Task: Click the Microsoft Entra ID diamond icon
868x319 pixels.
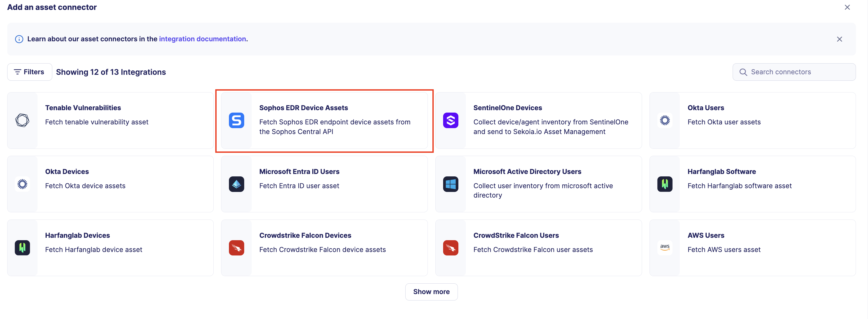Action: tap(236, 184)
